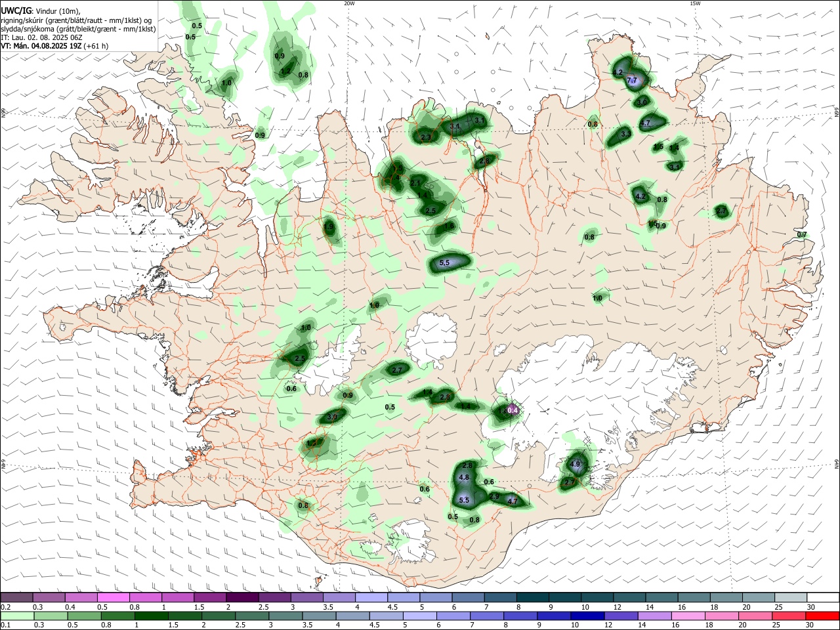The image size is (840, 630).
Task: Click the 0.2 label on the snow legend
Action: (5, 607)
